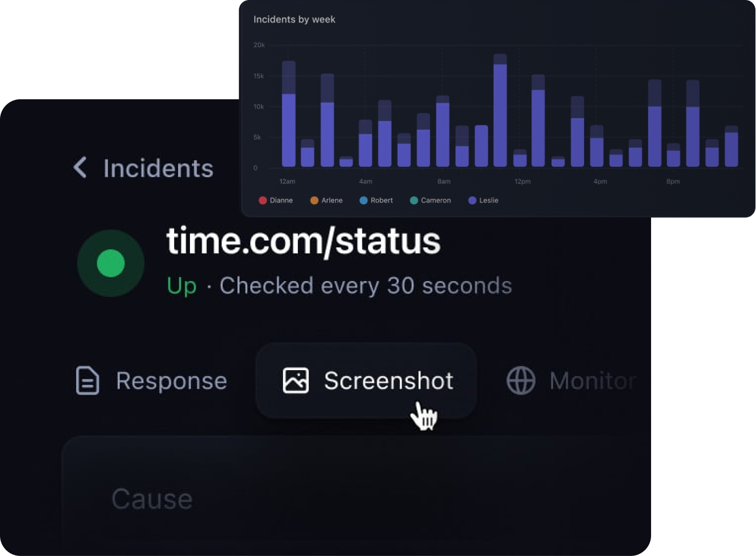This screenshot has height=556, width=756.
Task: Click the 15k y-axis label
Action: point(259,76)
